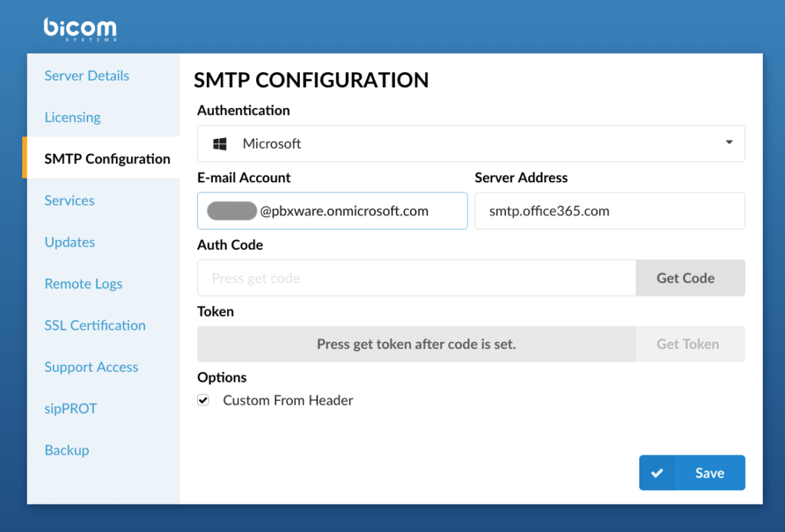Open the Microsoft authentication combo box

471,143
